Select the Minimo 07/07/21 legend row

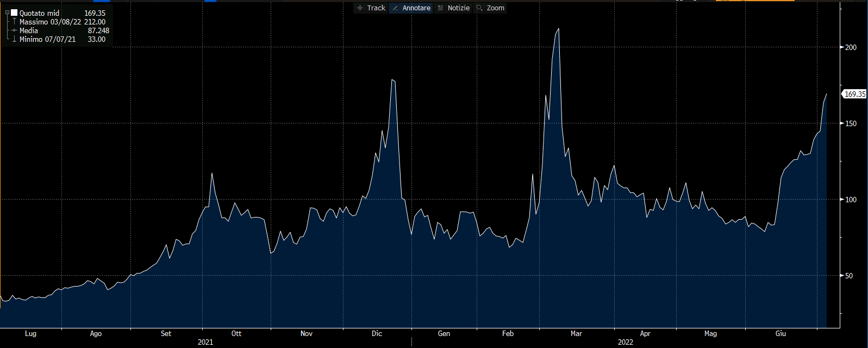[59, 39]
